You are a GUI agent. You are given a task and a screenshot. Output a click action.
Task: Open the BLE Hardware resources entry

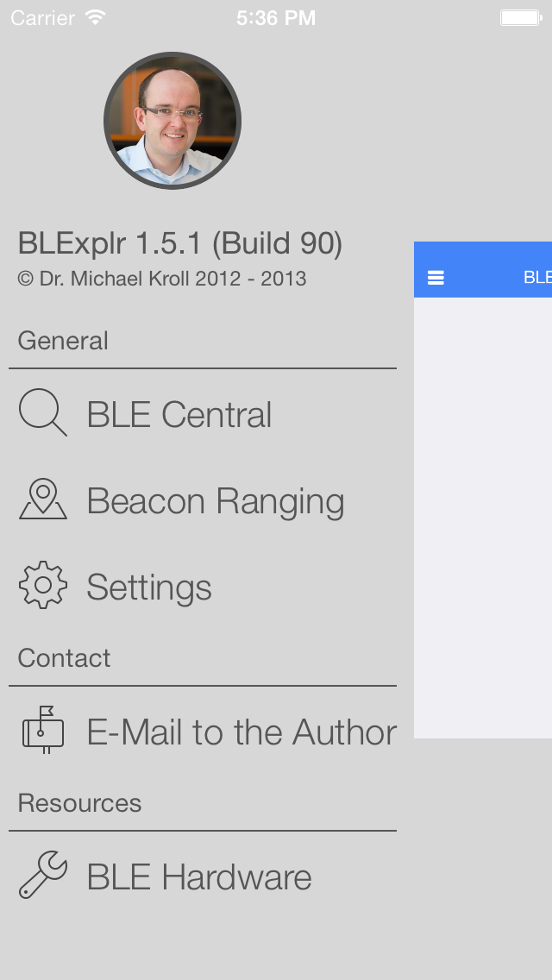click(203, 876)
